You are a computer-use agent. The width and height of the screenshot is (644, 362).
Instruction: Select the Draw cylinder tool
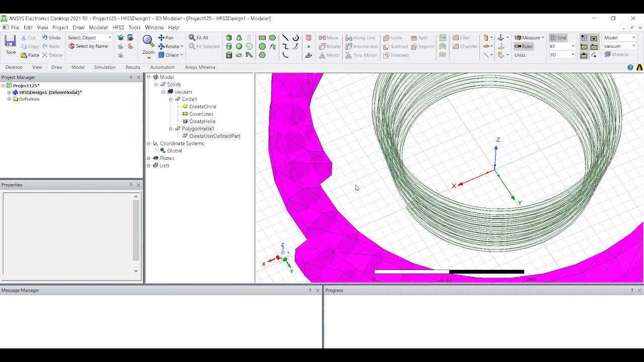tap(229, 46)
